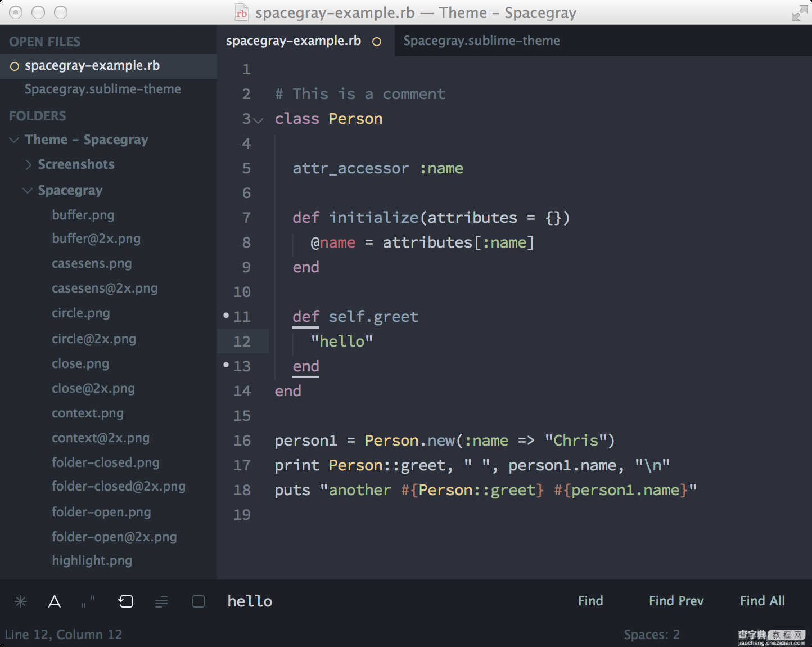This screenshot has width=812, height=647.
Task: Expand the Screenshots folder
Action: (x=28, y=164)
